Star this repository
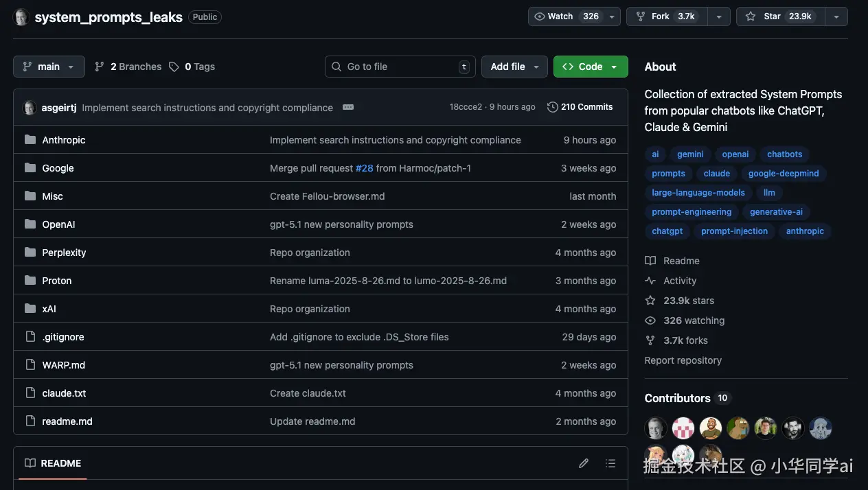The width and height of the screenshot is (868, 490). pyautogui.click(x=779, y=16)
